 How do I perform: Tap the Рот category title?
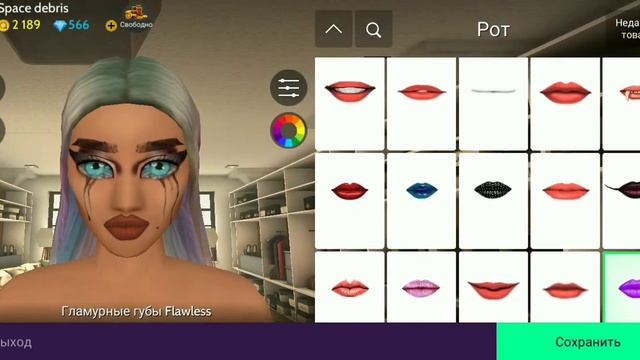click(x=493, y=29)
